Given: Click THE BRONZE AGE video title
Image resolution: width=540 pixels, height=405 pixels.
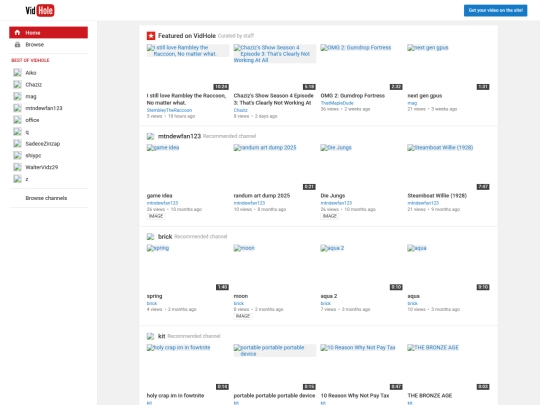Looking at the screenshot, I should (x=430, y=396).
